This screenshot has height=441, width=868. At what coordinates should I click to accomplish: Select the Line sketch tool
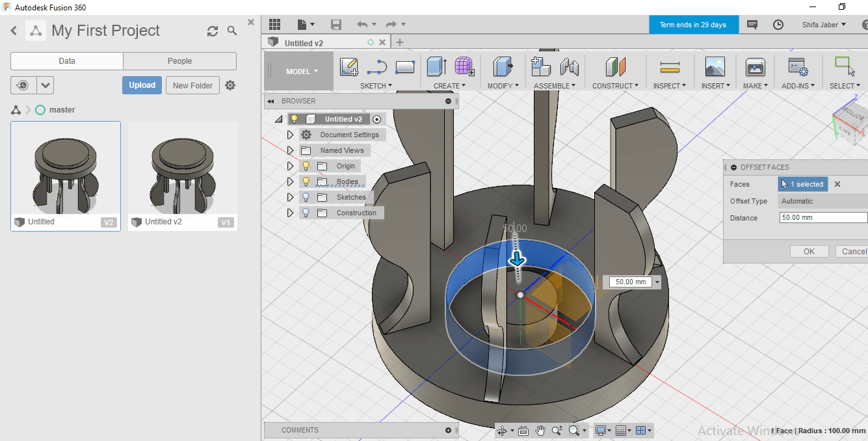[x=377, y=66]
